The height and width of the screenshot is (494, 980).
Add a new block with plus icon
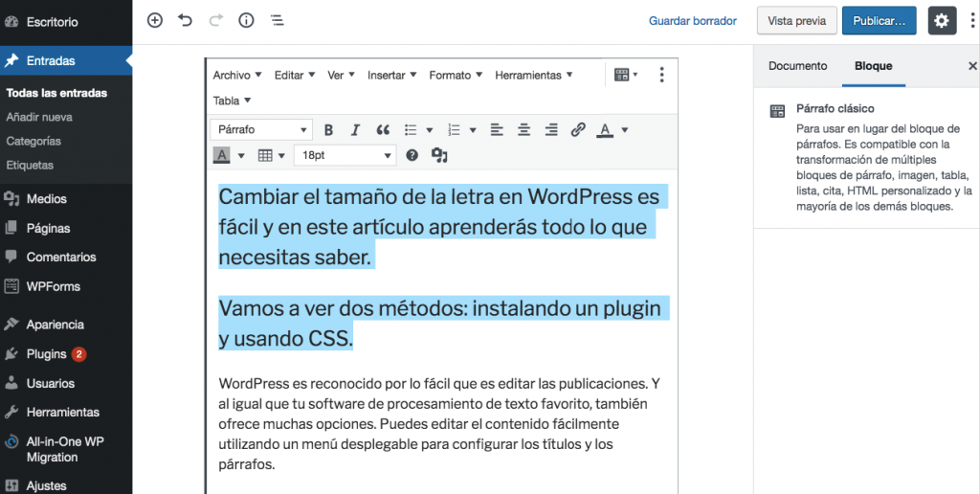155,20
